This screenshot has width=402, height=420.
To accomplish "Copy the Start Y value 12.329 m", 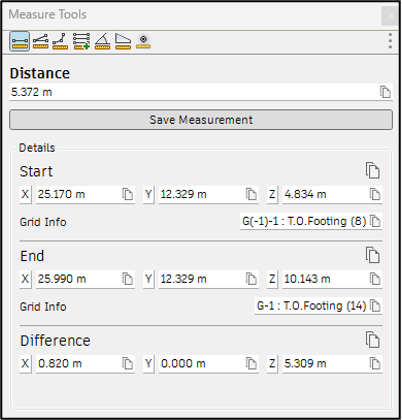I will coord(251,194).
